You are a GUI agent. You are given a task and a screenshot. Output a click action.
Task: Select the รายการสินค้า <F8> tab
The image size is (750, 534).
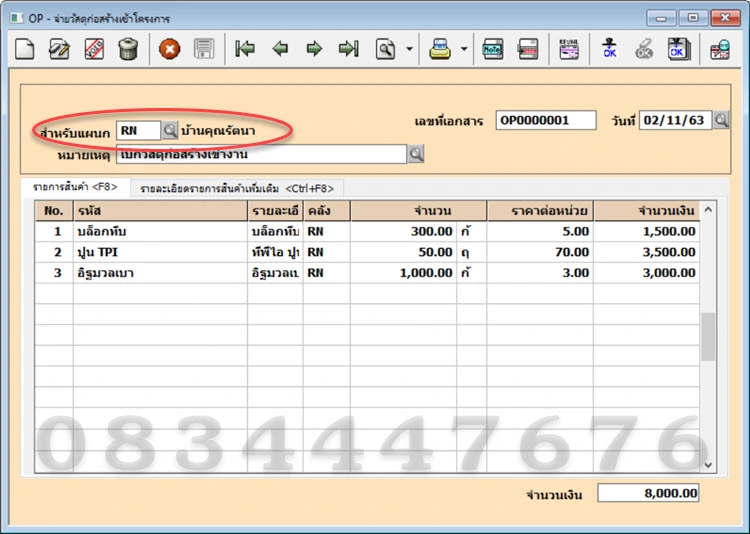point(75,187)
